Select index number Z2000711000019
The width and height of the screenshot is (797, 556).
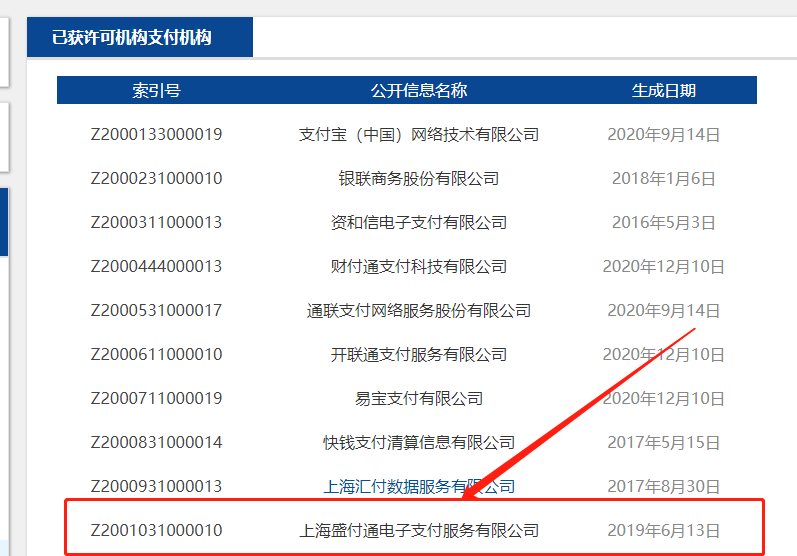pos(157,398)
